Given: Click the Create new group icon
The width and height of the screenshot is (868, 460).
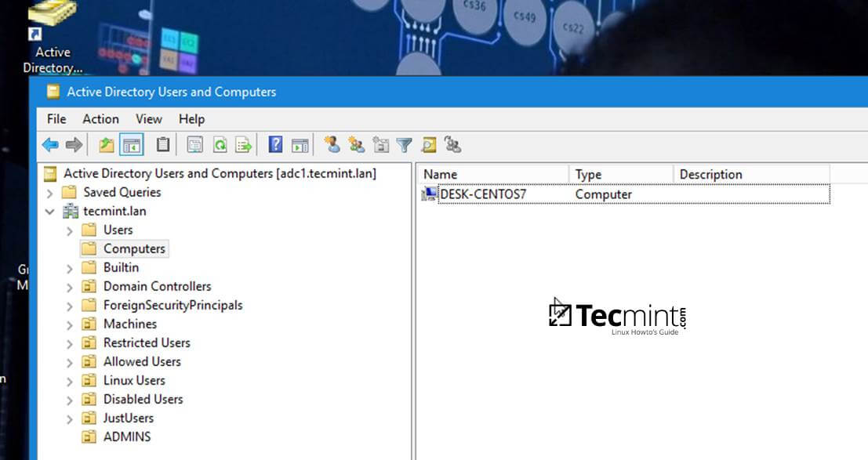Looking at the screenshot, I should click(x=357, y=144).
